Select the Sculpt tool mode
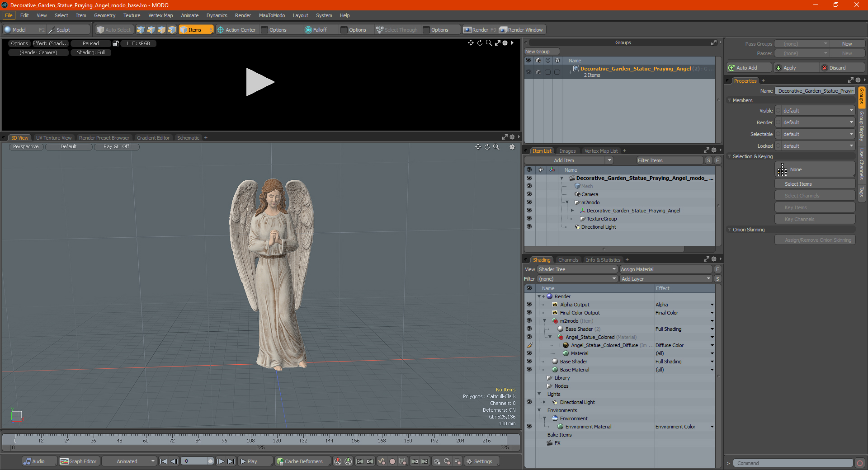The height and width of the screenshot is (470, 868). [x=68, y=30]
